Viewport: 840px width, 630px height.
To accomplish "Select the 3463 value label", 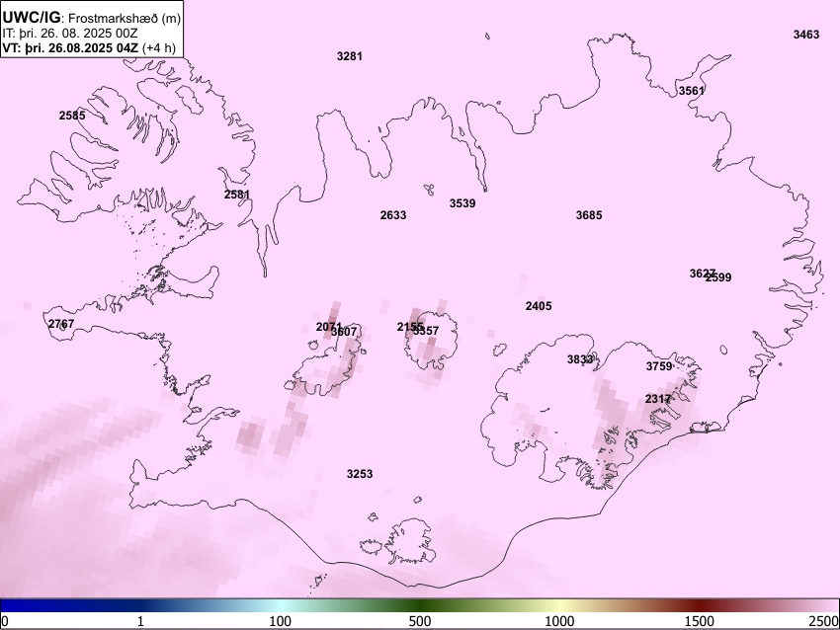I will coord(806,35).
